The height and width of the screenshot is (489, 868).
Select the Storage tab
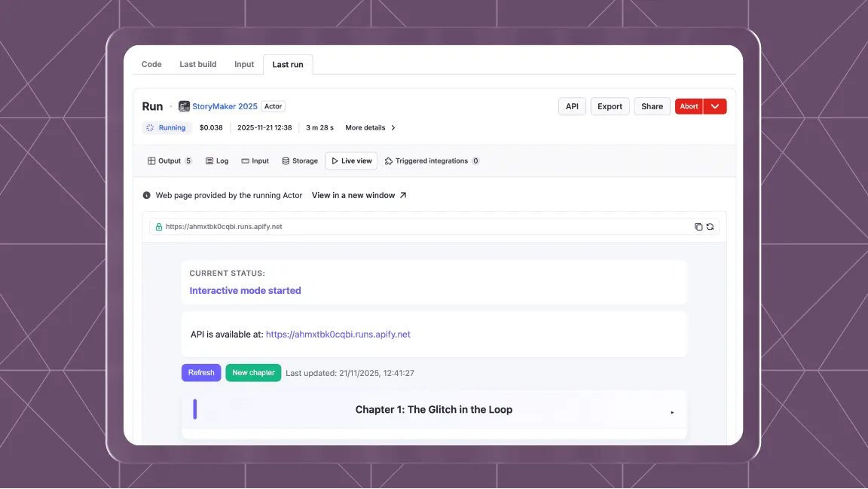click(x=300, y=161)
